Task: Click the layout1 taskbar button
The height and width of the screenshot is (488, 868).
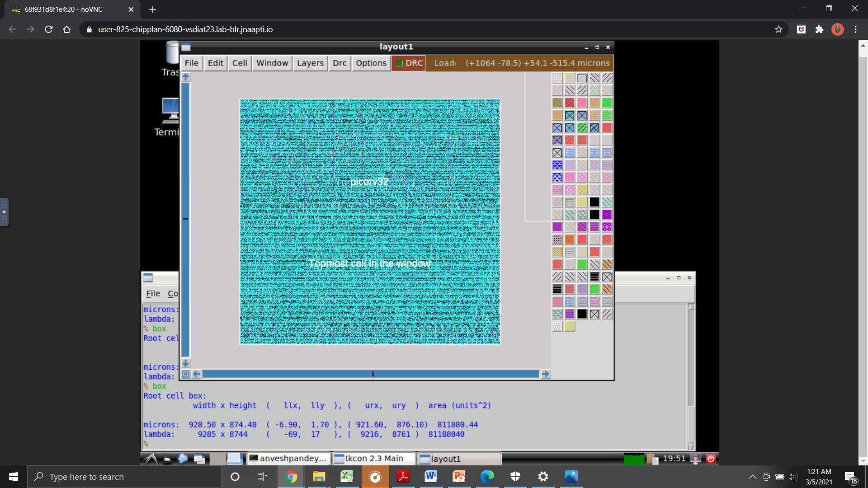Action: [x=459, y=459]
